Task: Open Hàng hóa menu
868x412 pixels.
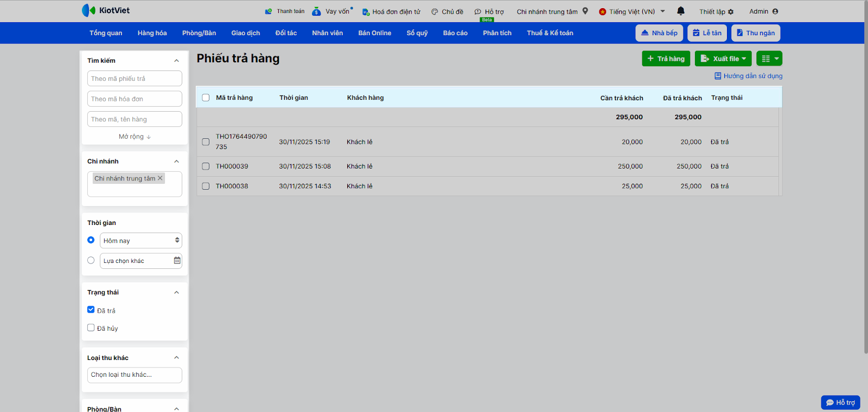Action: [x=152, y=33]
